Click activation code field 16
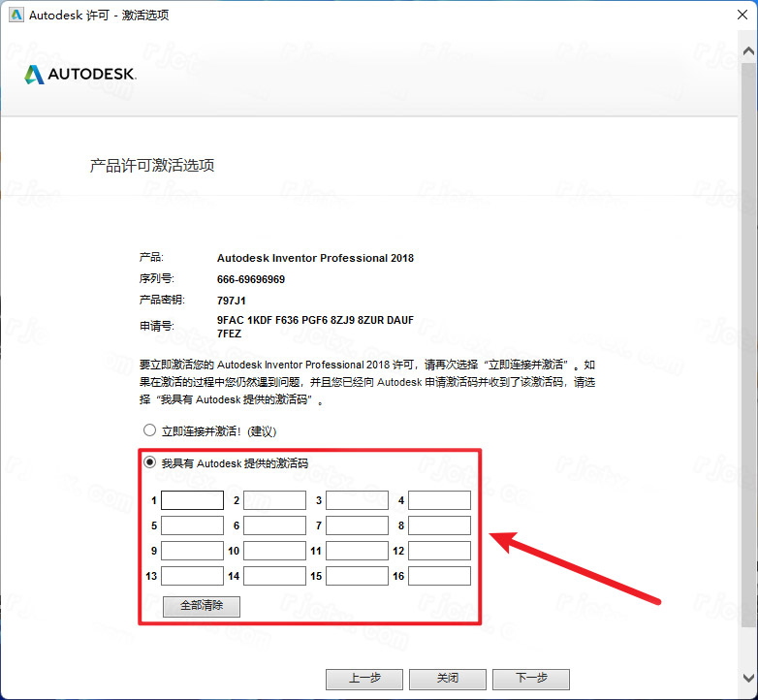Viewport: 758px width, 700px height. point(439,576)
